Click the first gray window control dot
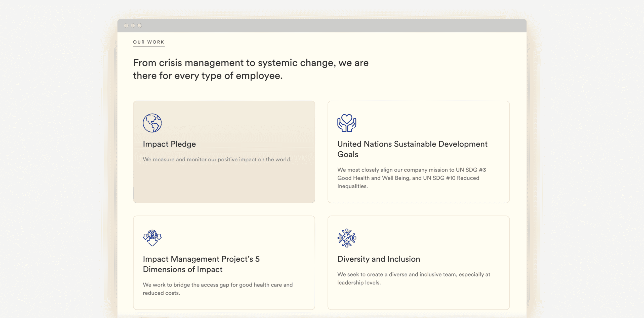Viewport: 644px width, 318px height. (126, 25)
